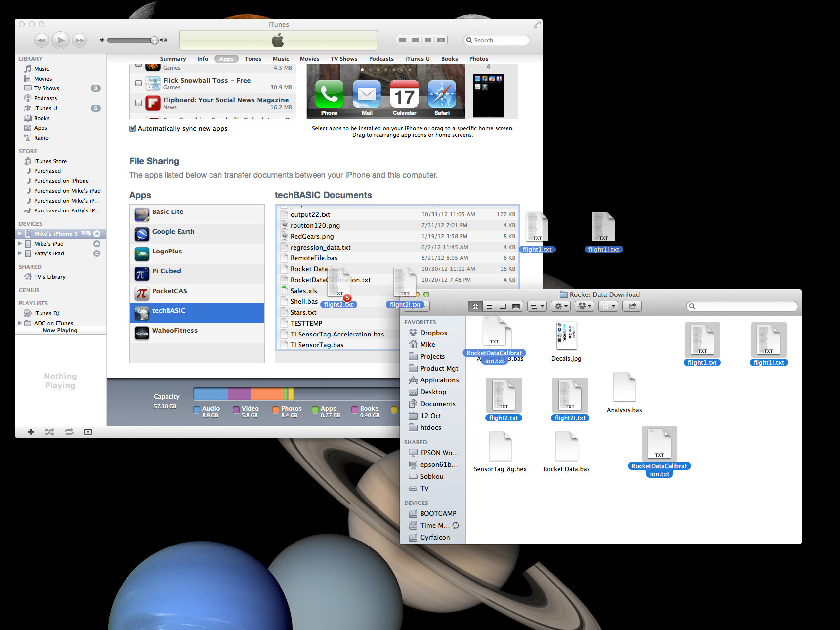
Task: Eject Mike's iPad
Action: click(97, 244)
